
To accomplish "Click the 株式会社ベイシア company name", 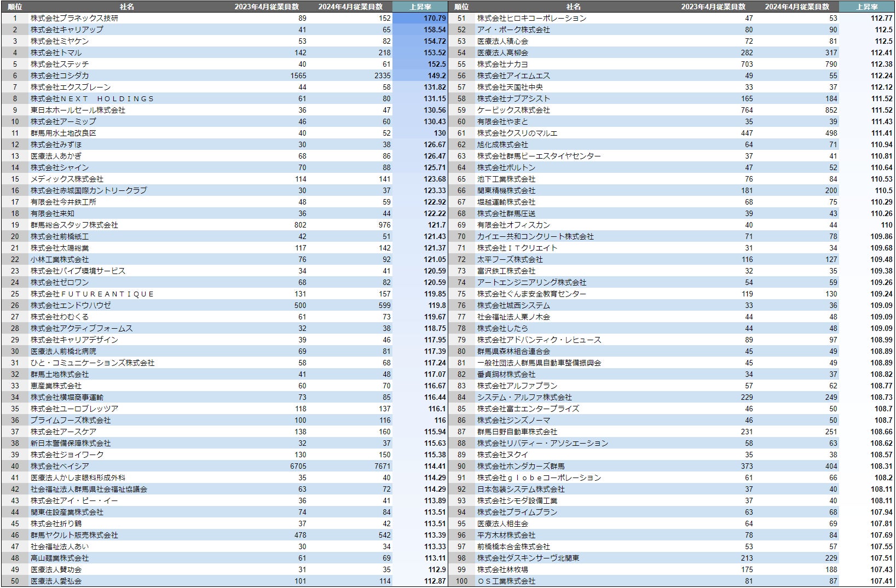I will coord(60,466).
